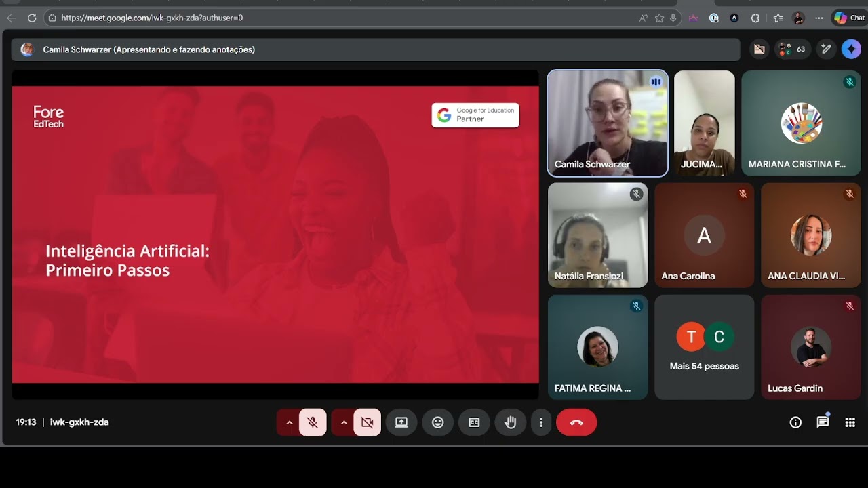868x488 pixels.
Task: Open the favorites list icon
Action: coord(778,18)
